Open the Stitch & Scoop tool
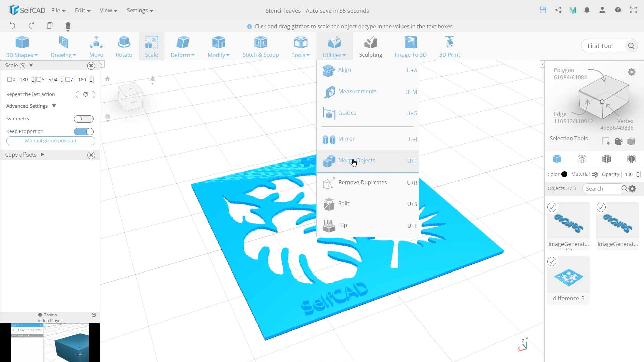Image resolution: width=644 pixels, height=362 pixels. coord(261,46)
